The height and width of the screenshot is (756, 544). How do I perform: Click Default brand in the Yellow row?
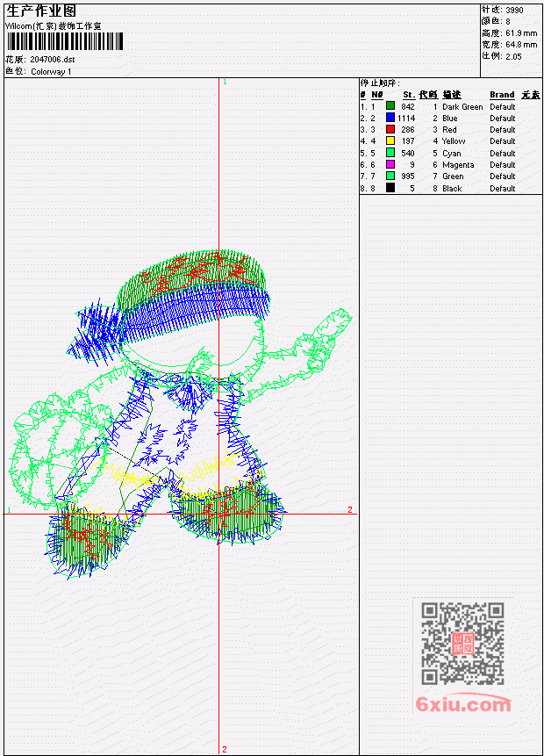click(x=503, y=141)
